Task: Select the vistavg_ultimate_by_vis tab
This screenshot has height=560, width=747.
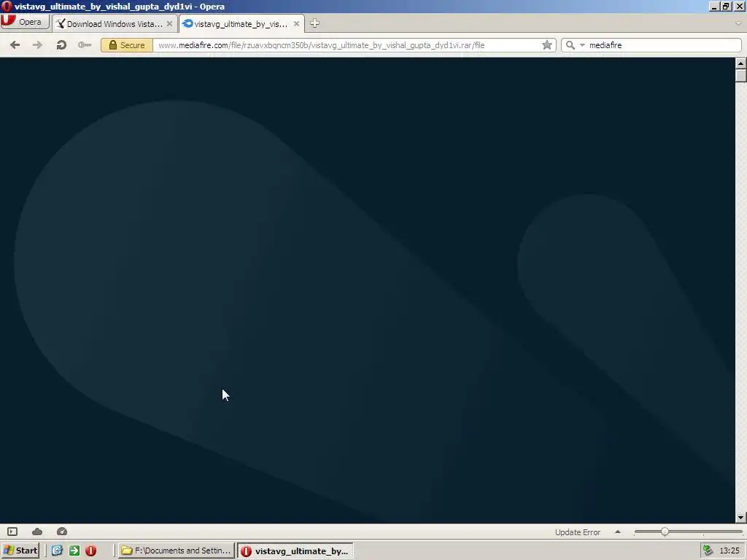Action: coord(241,24)
